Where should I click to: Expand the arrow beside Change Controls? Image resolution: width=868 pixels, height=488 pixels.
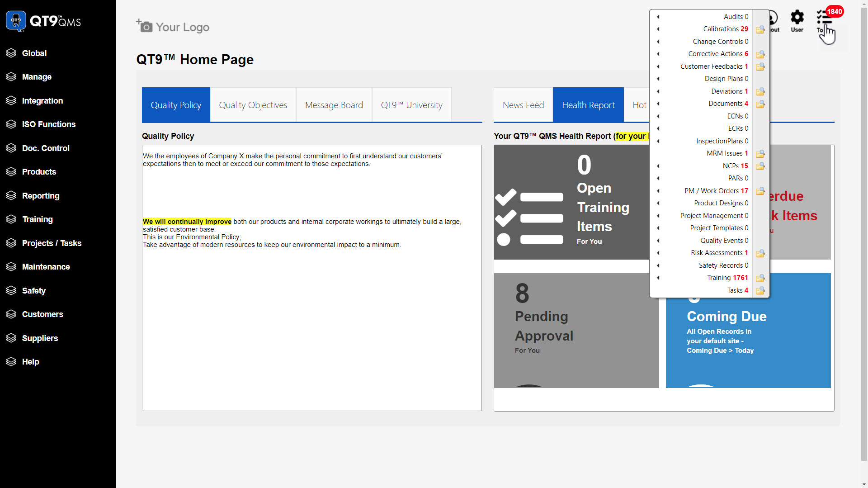coord(658,42)
